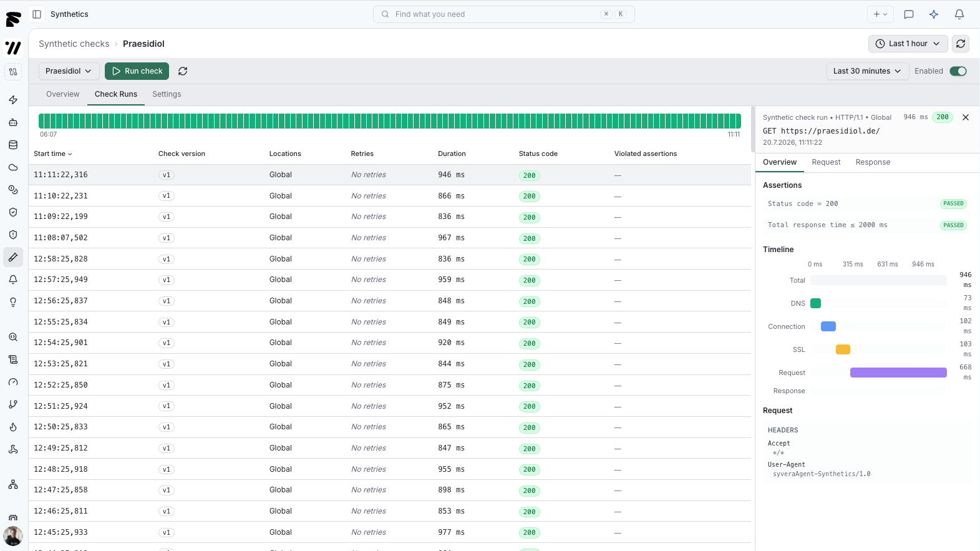Toggle the sidebar panel icon near Synthetics

click(37, 14)
